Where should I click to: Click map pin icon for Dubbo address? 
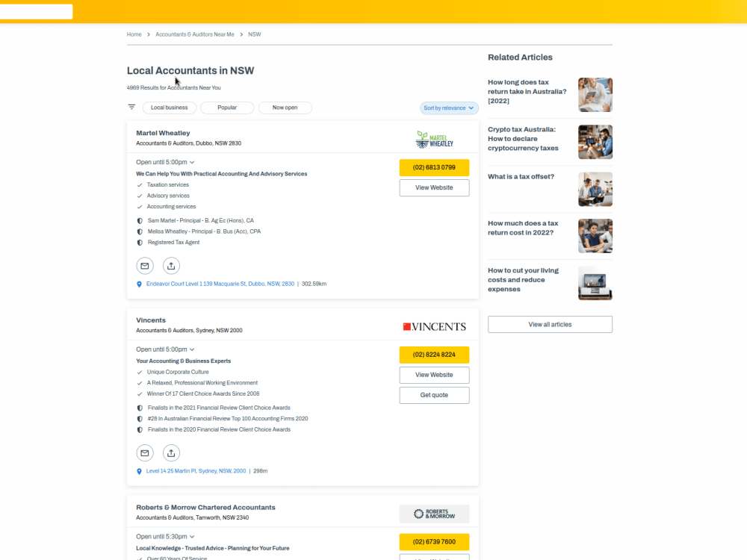pos(139,284)
